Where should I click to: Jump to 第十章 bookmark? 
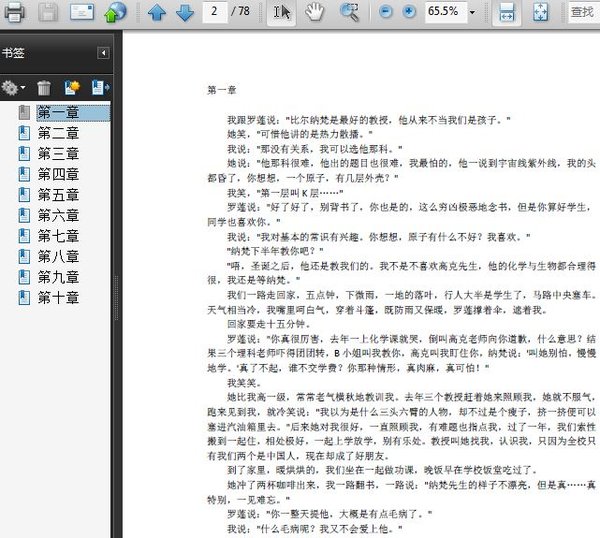click(x=58, y=298)
